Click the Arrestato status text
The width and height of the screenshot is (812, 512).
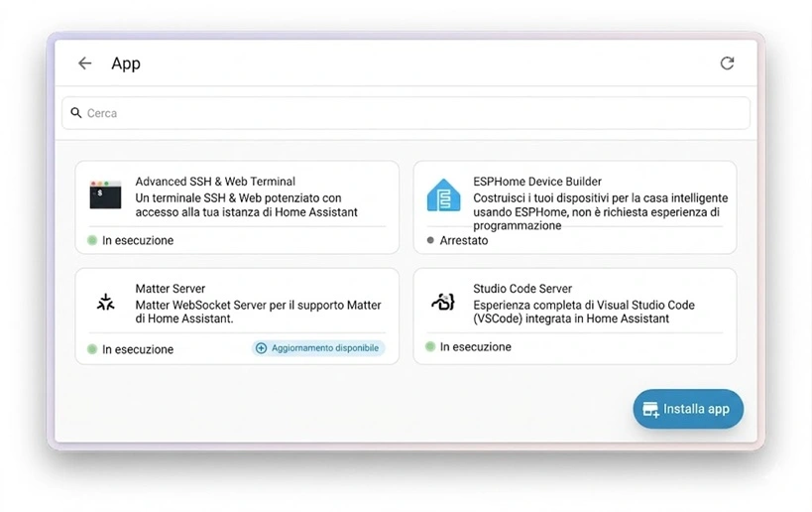(463, 240)
